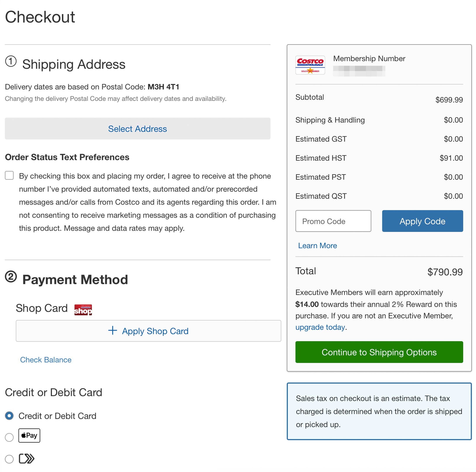Open the Check Balance link
The image size is (476, 472).
tap(46, 360)
